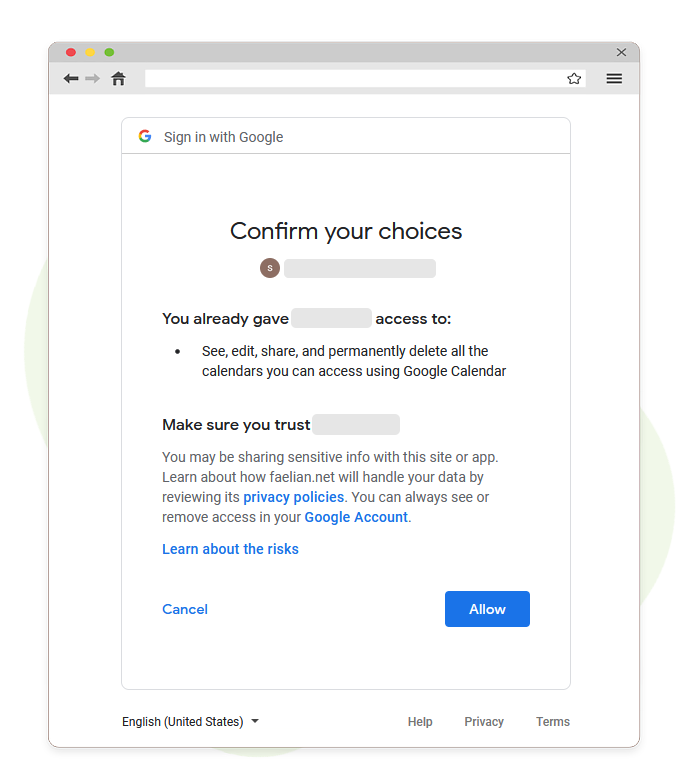The height and width of the screenshot is (770, 690).
Task: Go to the browser home icon
Action: [118, 79]
